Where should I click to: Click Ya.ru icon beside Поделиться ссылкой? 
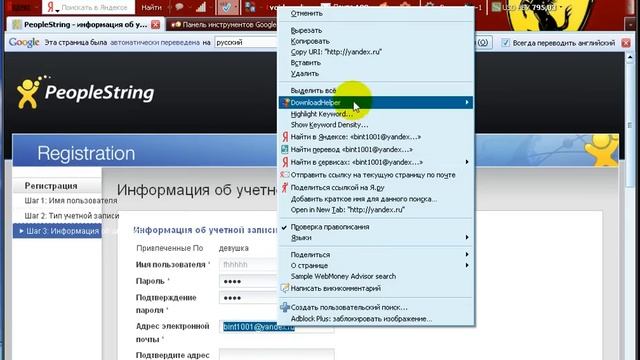pos(285,187)
